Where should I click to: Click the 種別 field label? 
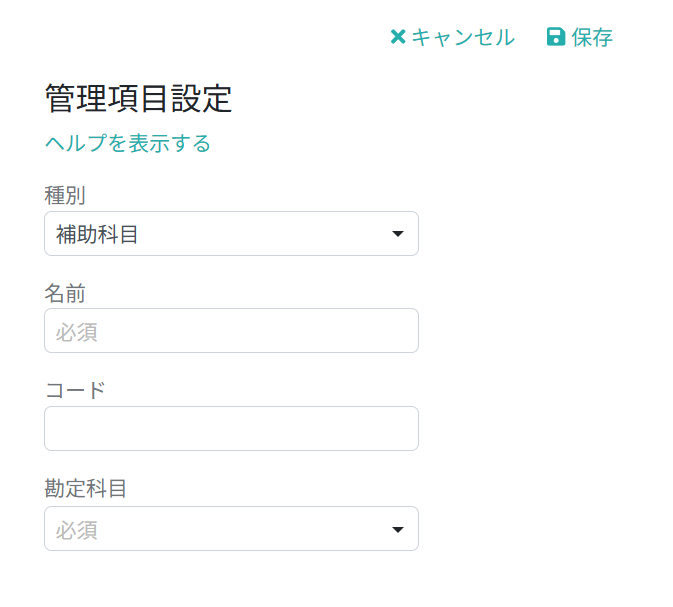point(65,194)
